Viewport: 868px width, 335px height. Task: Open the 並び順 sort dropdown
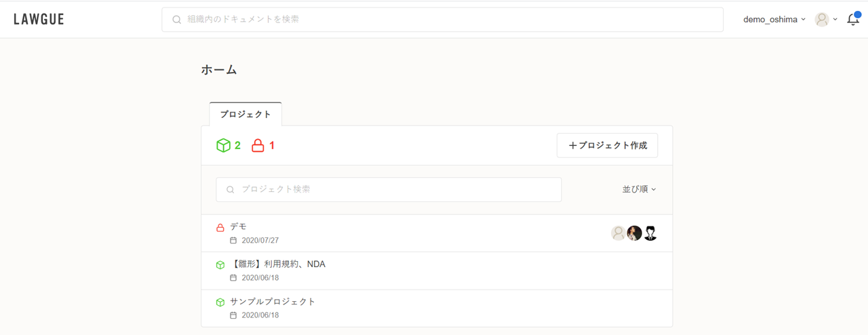click(639, 189)
